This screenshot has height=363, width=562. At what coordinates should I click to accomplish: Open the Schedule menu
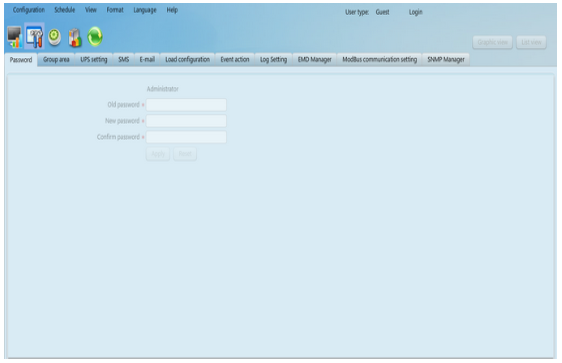click(65, 10)
